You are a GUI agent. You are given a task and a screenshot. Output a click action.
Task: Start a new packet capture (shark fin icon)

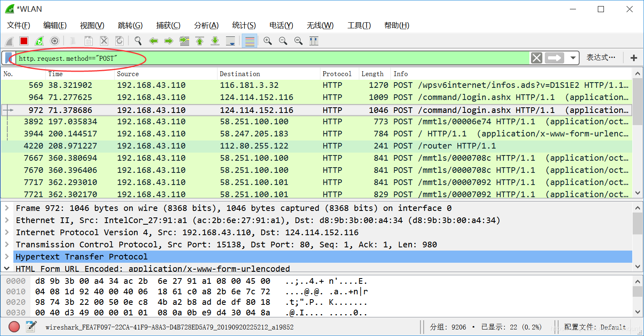pyautogui.click(x=9, y=41)
